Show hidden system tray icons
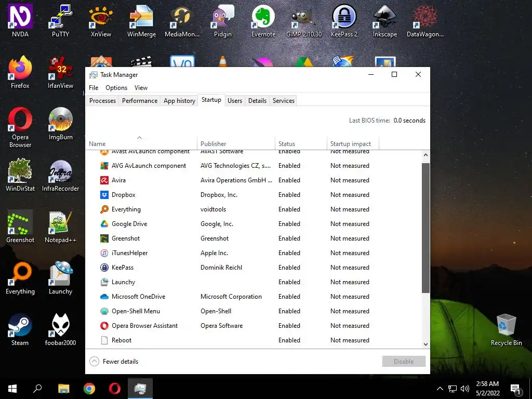Screen dimensions: 532x399 coord(440,389)
